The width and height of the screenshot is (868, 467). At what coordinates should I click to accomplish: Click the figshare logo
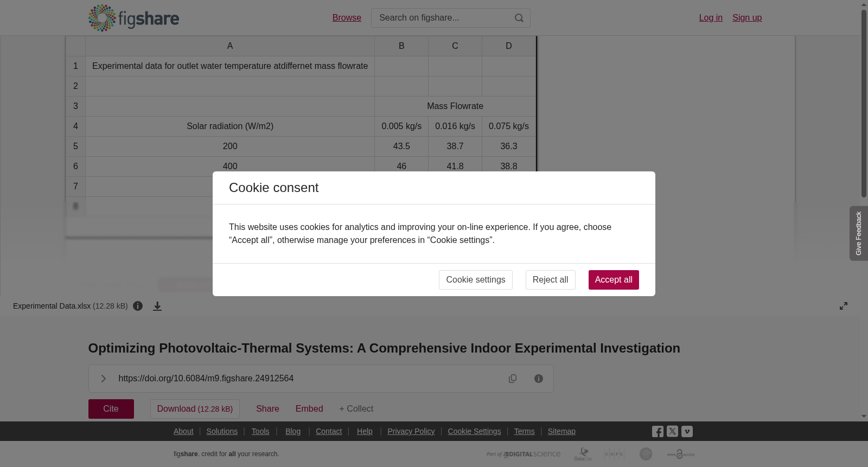pyautogui.click(x=133, y=18)
